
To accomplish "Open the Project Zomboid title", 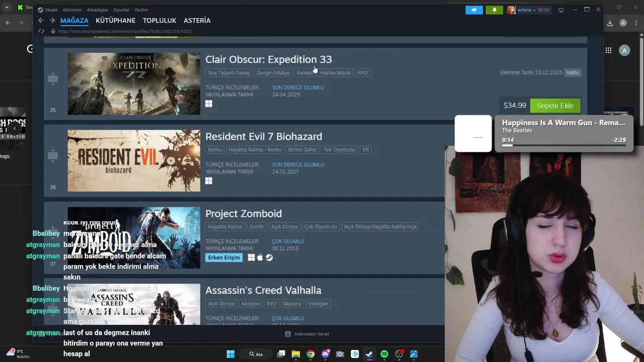I will [244, 213].
